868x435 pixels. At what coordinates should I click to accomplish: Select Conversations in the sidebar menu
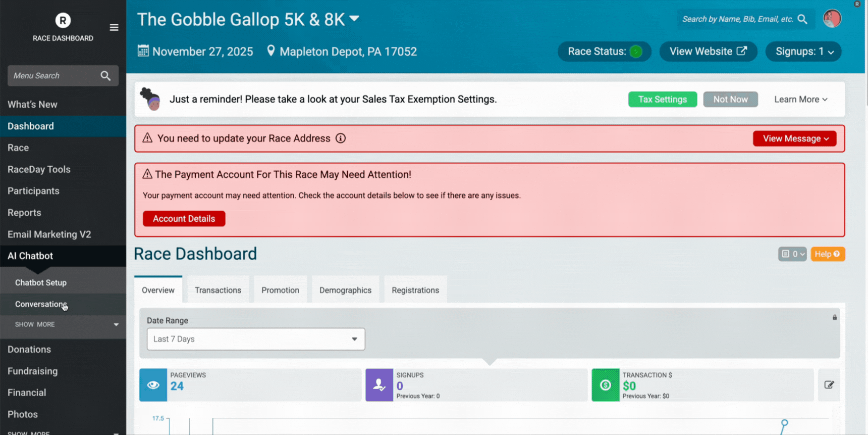click(x=40, y=304)
